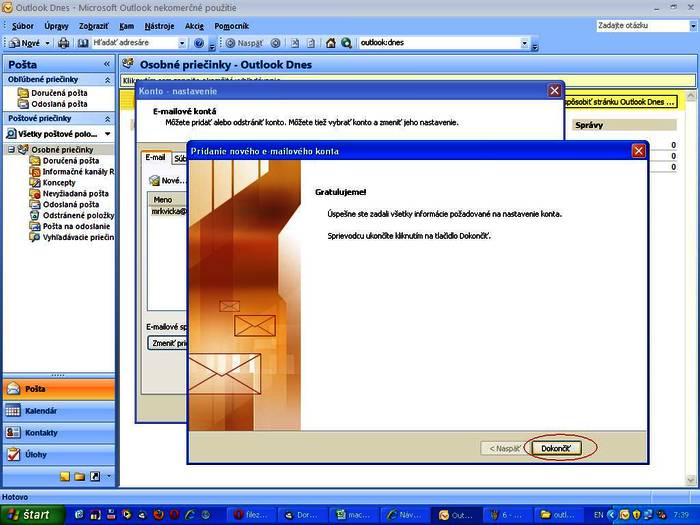The width and height of the screenshot is (700, 525).
Task: Click the Folder List icon at pane bottom
Action: click(80, 476)
